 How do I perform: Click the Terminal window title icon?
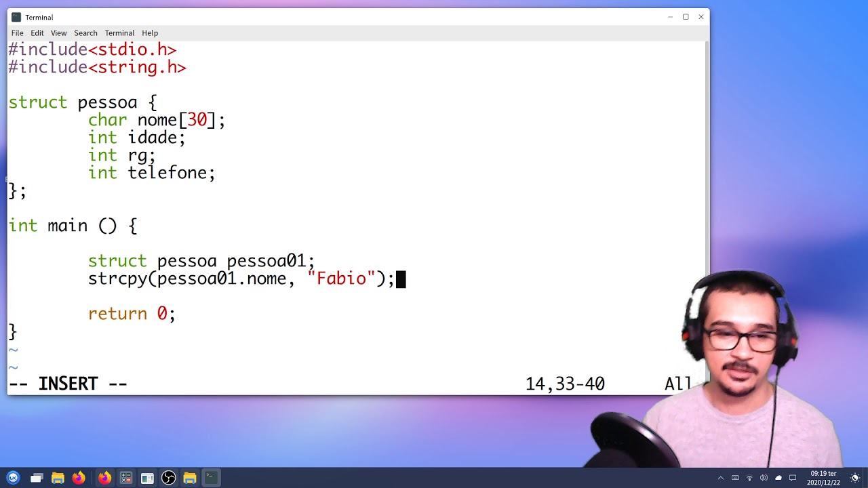tap(16, 17)
